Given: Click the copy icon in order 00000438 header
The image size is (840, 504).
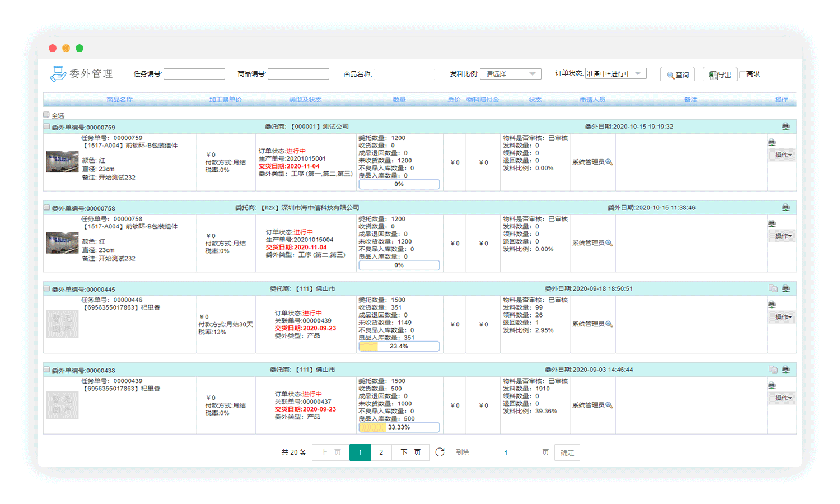Looking at the screenshot, I should [x=773, y=370].
